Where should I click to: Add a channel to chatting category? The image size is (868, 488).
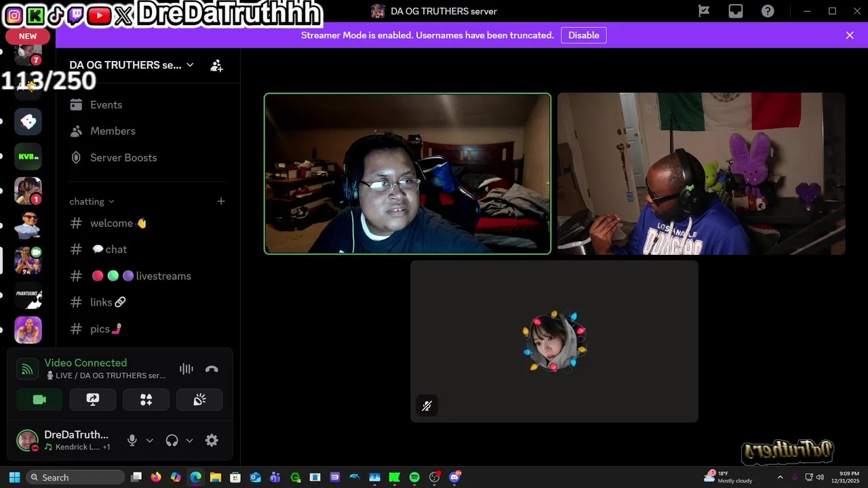(x=220, y=201)
